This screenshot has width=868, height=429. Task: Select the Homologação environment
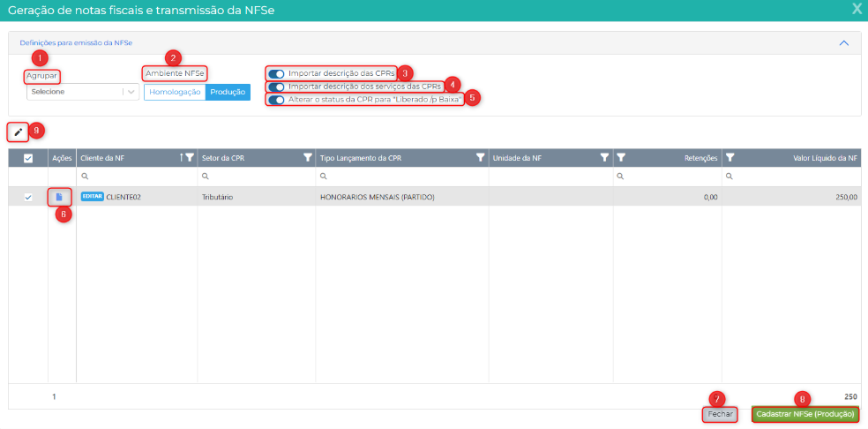click(175, 92)
